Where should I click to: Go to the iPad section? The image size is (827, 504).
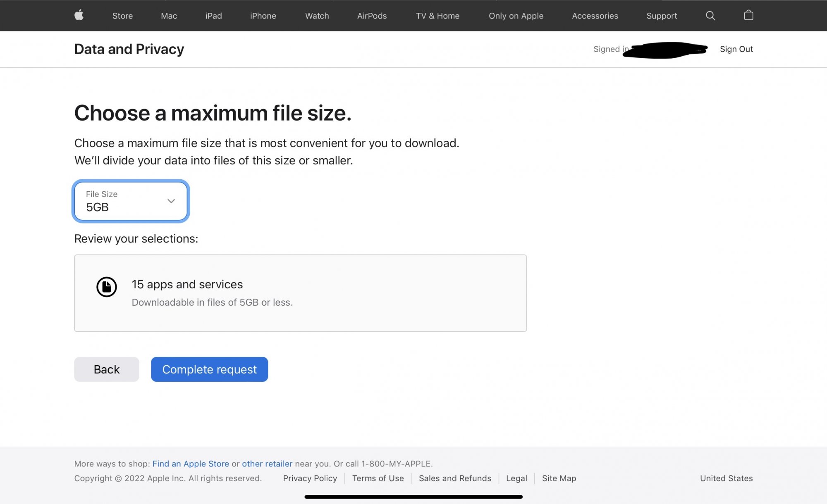213,16
